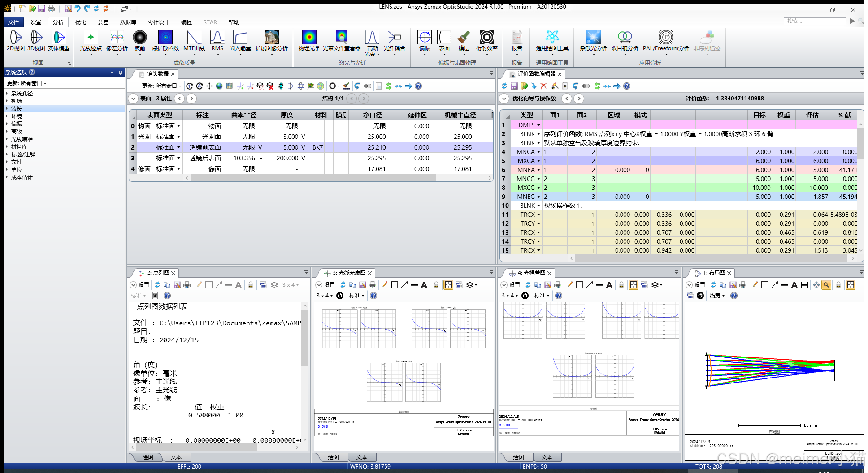This screenshot has width=868, height=473.
Task: Toggle active cursor grid in 光线光扇图
Action: click(448, 285)
